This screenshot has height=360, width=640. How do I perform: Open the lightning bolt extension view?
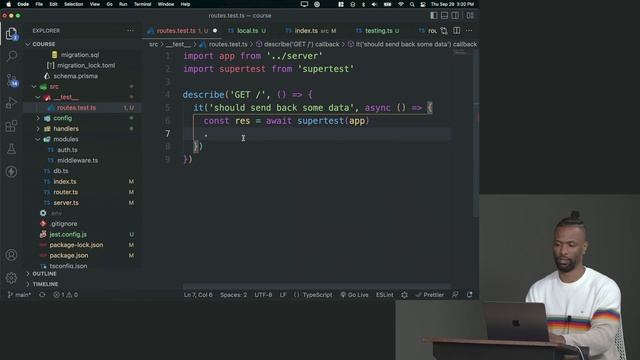[x=11, y=171]
